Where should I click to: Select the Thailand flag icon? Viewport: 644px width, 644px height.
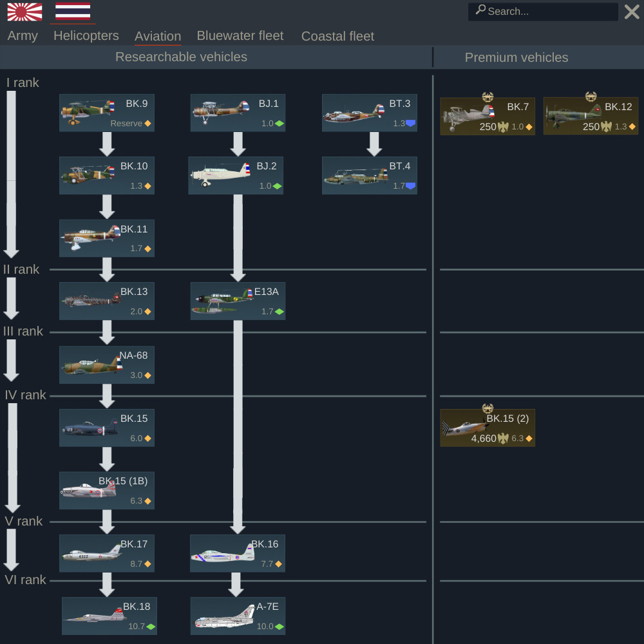73,11
